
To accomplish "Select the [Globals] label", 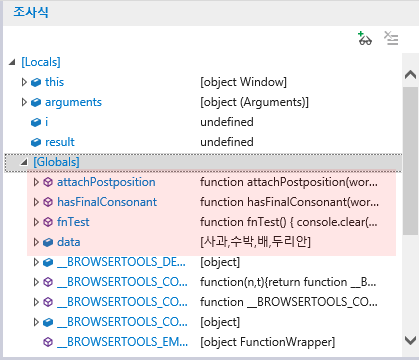I will coord(56,162).
